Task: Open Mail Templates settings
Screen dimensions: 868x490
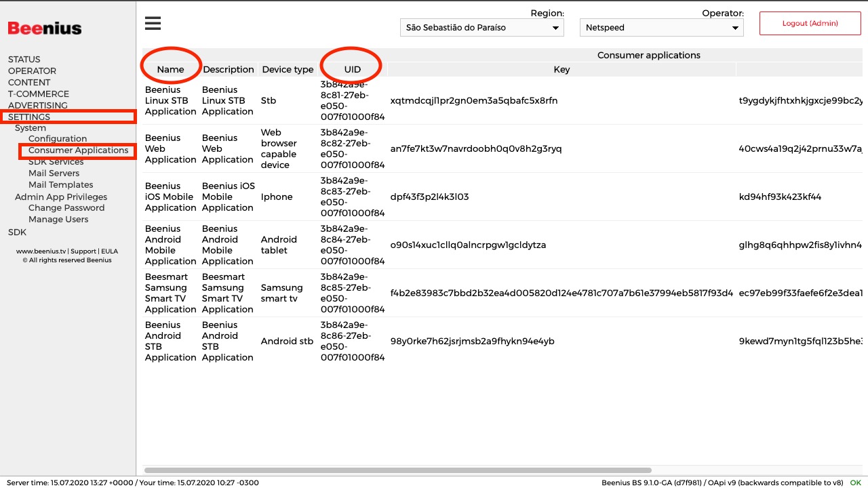Action: tap(61, 185)
